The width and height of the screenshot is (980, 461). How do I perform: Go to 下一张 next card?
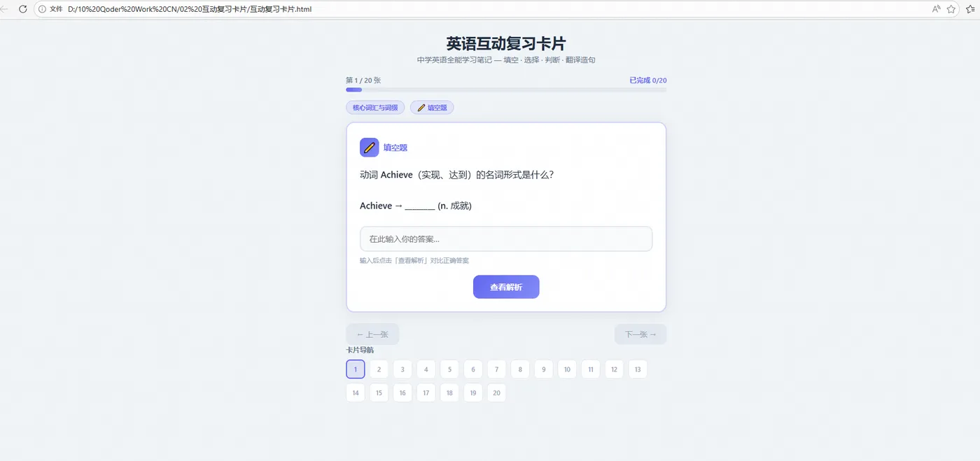[640, 334]
